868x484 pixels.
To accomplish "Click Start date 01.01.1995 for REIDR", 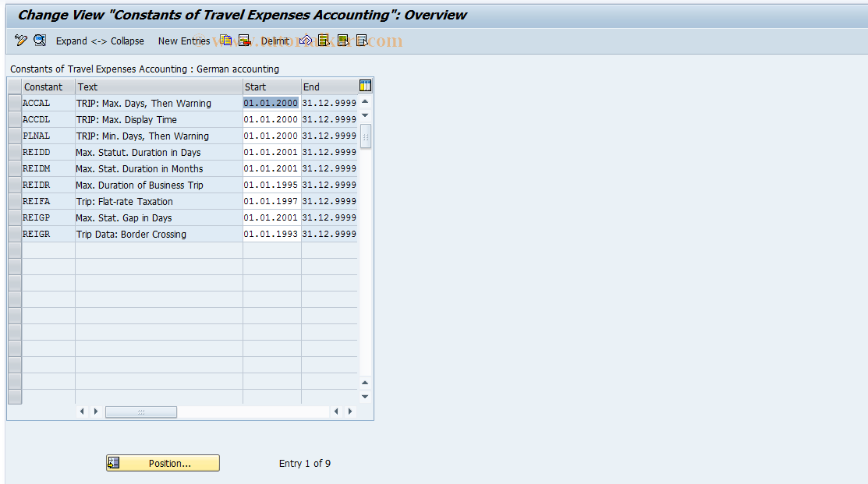I will (271, 185).
